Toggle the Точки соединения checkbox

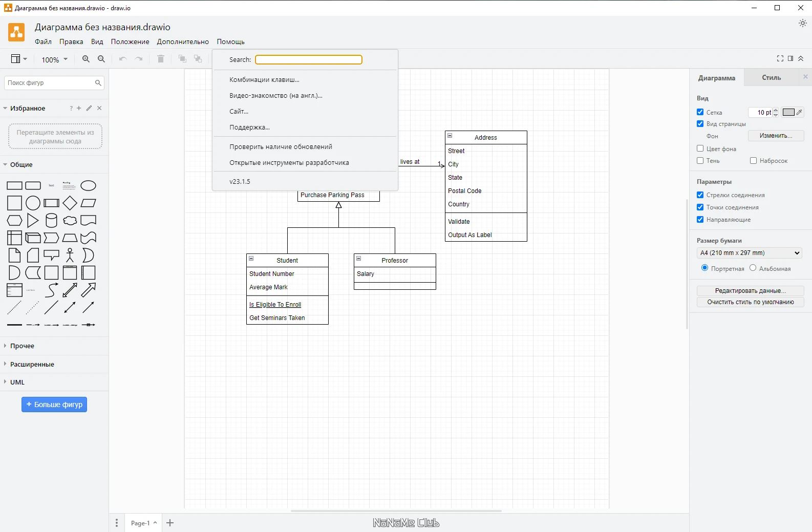coord(700,207)
